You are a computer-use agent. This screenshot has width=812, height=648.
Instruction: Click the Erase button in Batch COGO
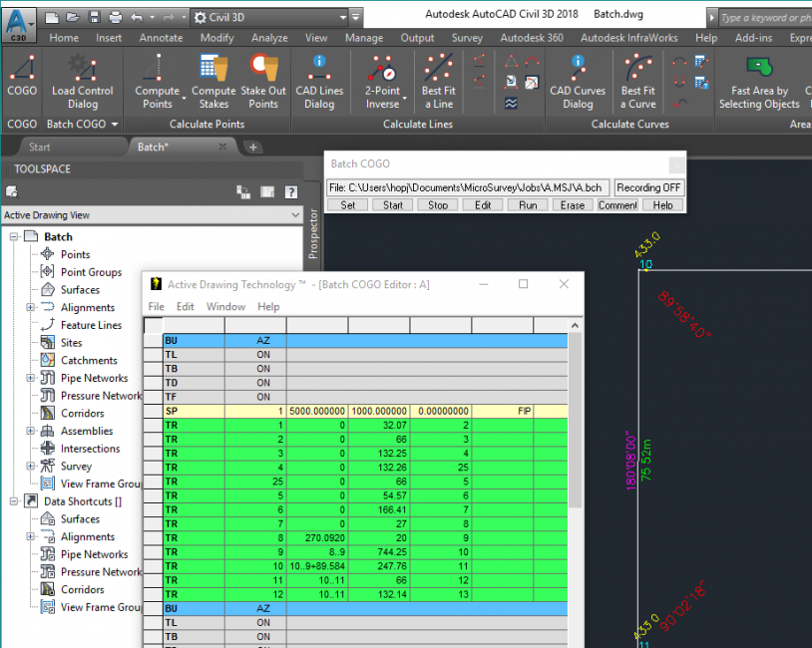point(572,204)
